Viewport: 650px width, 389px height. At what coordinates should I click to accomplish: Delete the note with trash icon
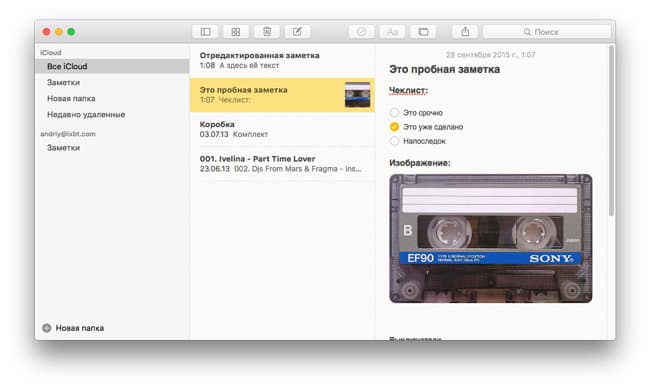[x=267, y=32]
